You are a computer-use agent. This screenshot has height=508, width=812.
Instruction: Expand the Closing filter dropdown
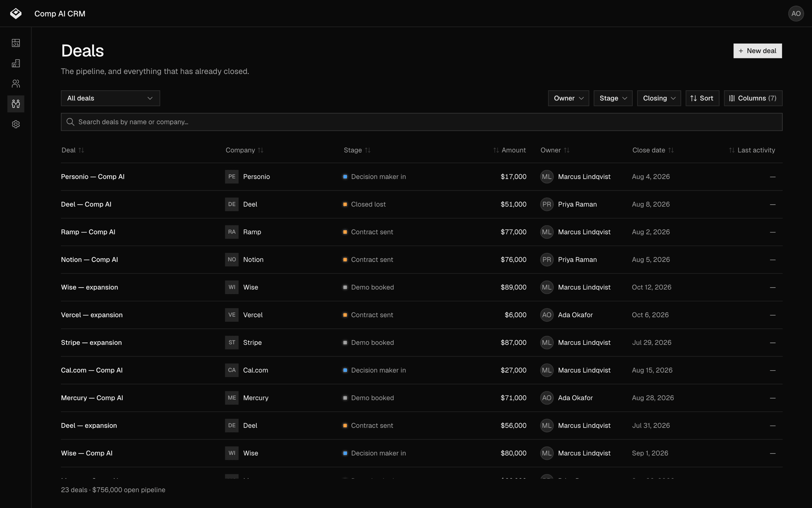[659, 98]
